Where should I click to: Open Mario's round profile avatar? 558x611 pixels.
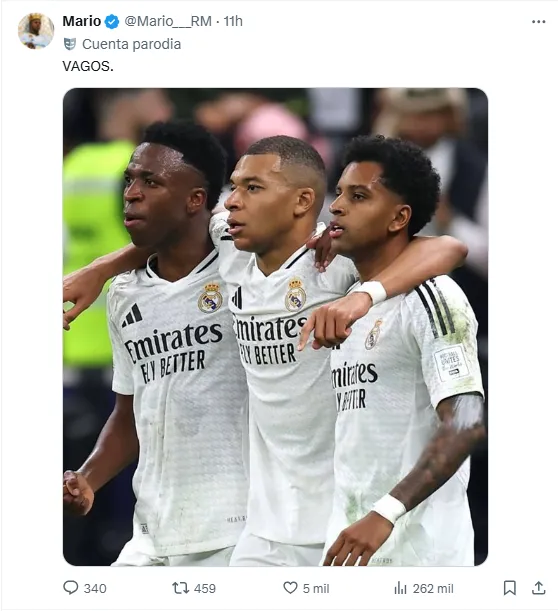tap(36, 31)
